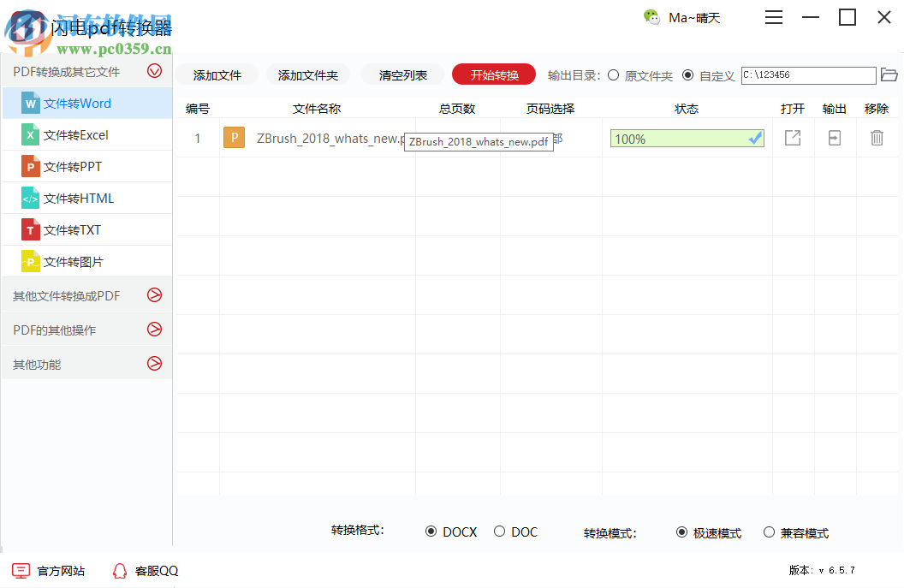Viewport: 904px width, 588px height.
Task: Click the 100% progress bar
Action: click(687, 138)
